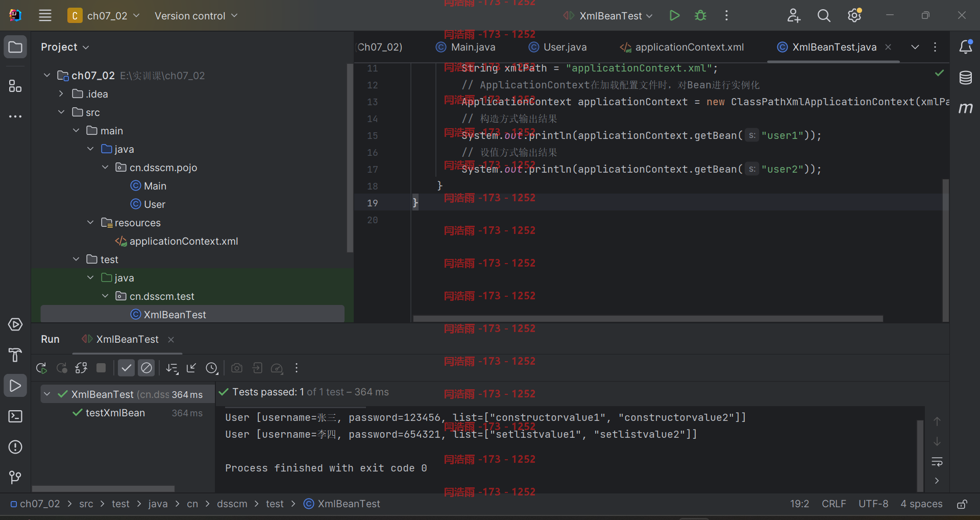Select the XmlBeanTest.java editor tab
The width and height of the screenshot is (980, 520).
[834, 47]
